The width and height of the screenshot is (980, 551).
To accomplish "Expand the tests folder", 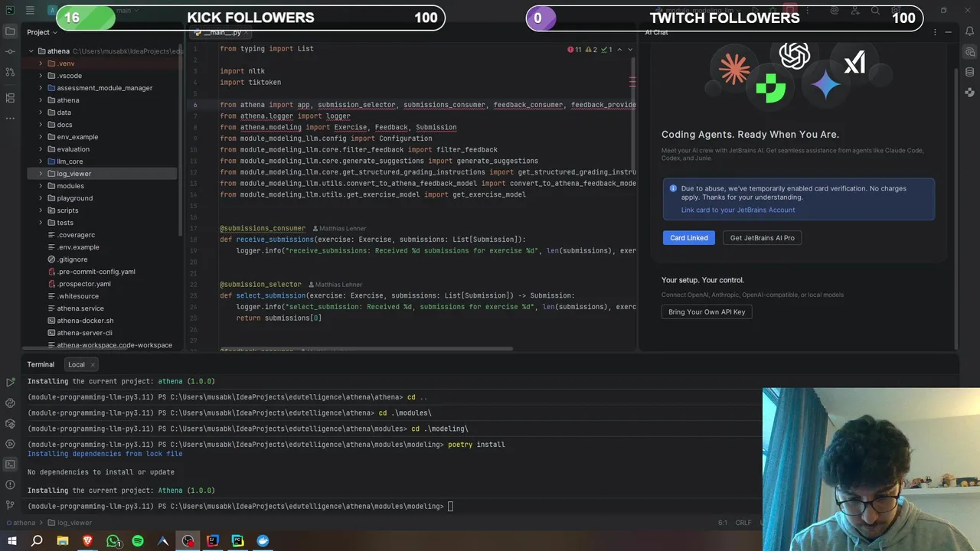I will pyautogui.click(x=41, y=223).
